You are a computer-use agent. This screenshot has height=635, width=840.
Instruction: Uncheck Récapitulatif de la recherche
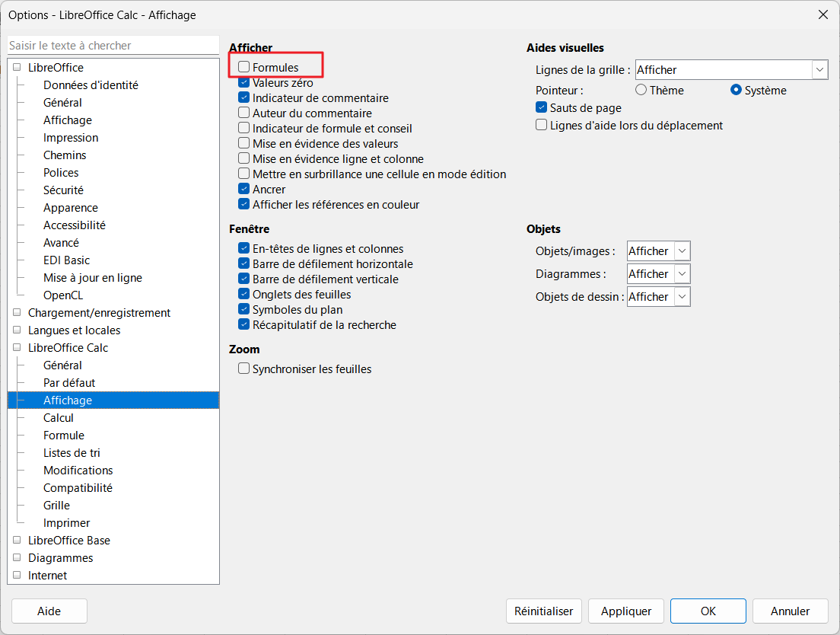coord(243,325)
